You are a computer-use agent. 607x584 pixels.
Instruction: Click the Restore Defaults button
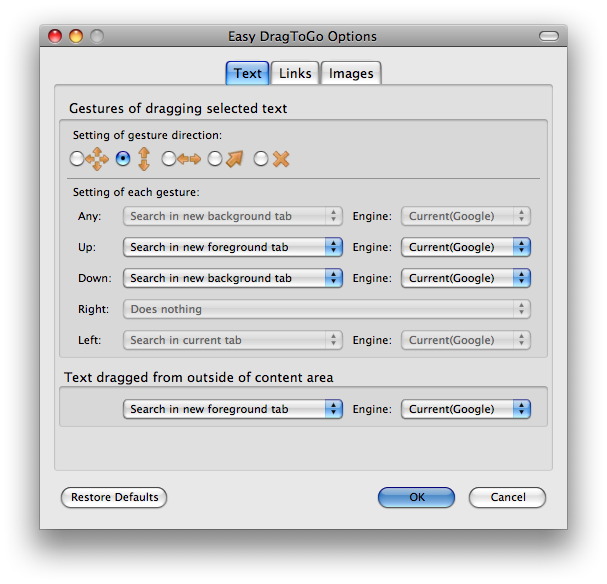click(x=114, y=497)
